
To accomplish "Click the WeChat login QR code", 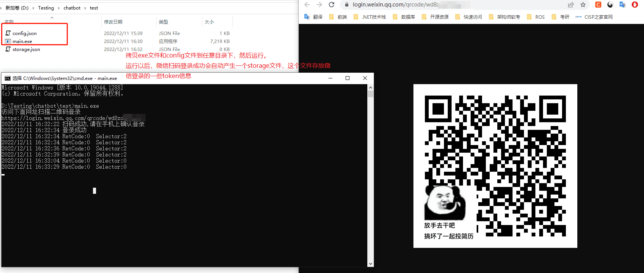I will pos(495,166).
